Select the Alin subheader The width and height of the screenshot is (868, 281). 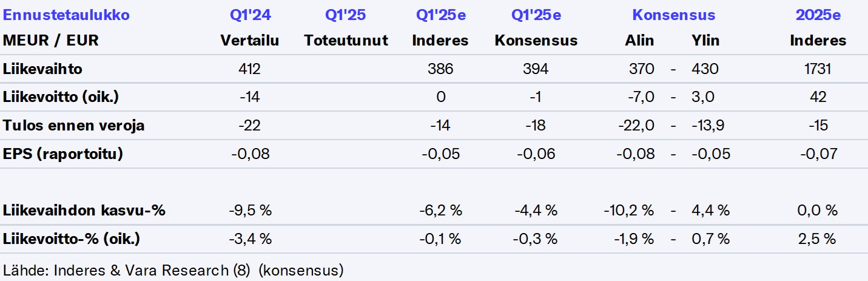[639, 41]
